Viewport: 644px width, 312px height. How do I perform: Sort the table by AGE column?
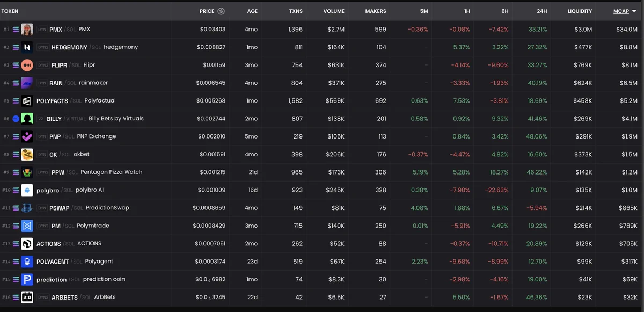[252, 11]
